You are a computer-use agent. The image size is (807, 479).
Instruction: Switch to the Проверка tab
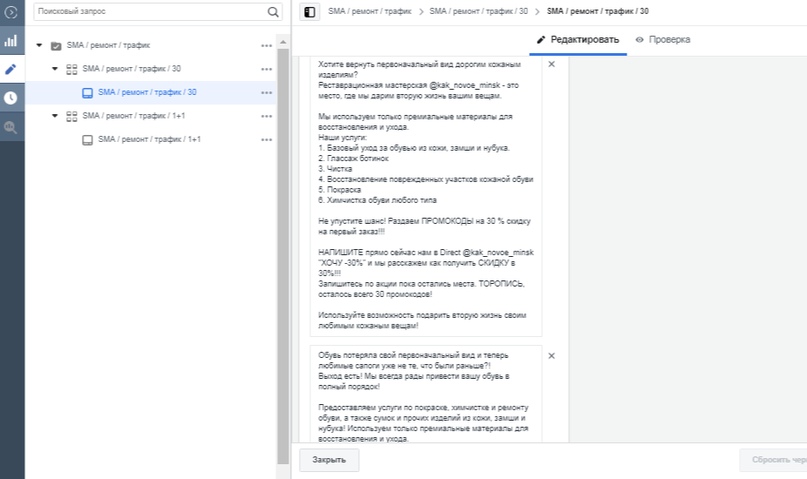click(663, 40)
